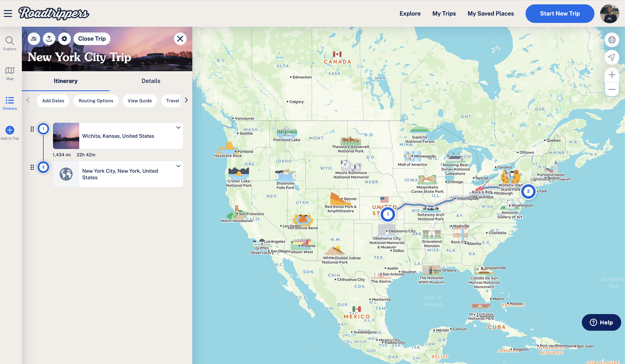Viewport: 625px width, 364px height.
Task: Open My Saved Places in navigation
Action: pos(491,13)
